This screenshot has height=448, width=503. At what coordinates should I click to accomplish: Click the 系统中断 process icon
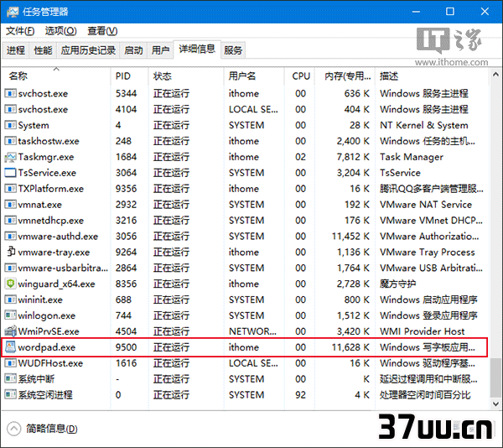tap(10, 379)
